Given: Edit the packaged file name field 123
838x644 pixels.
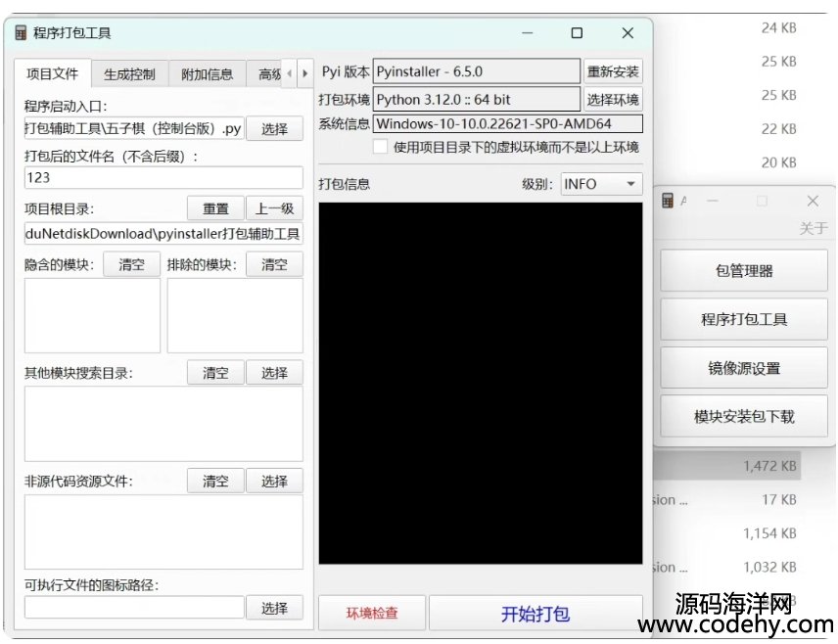Looking at the screenshot, I should tap(163, 177).
